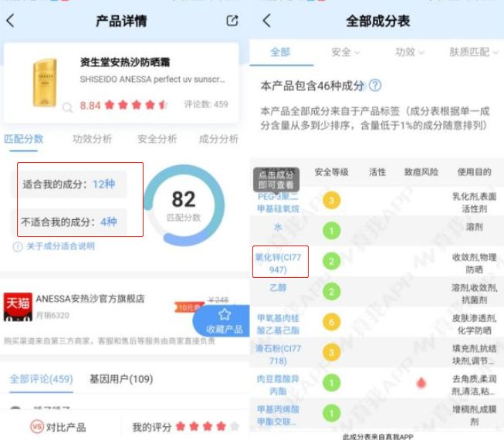The image size is (504, 440).
Task: Open the 关于成分适合说明 link
Action: click(x=60, y=246)
